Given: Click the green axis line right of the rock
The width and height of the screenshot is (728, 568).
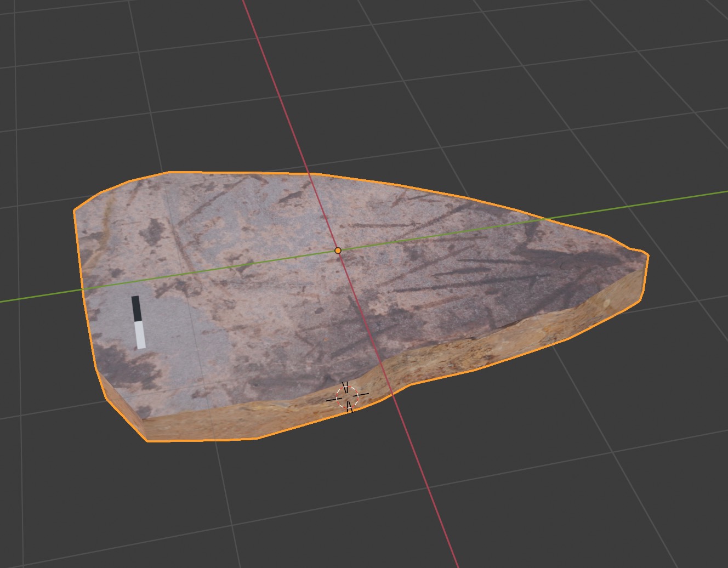Looking at the screenshot, I should [x=685, y=198].
